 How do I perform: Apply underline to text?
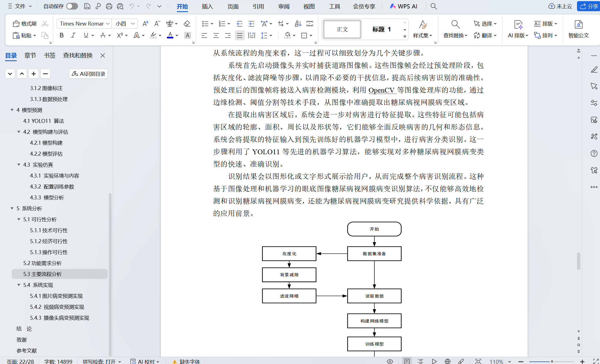pos(86,35)
